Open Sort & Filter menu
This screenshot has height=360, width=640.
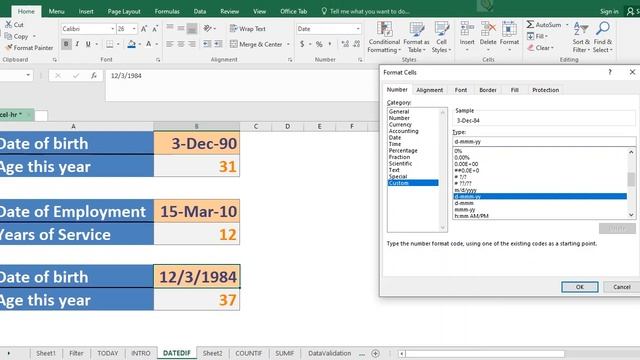click(x=581, y=38)
